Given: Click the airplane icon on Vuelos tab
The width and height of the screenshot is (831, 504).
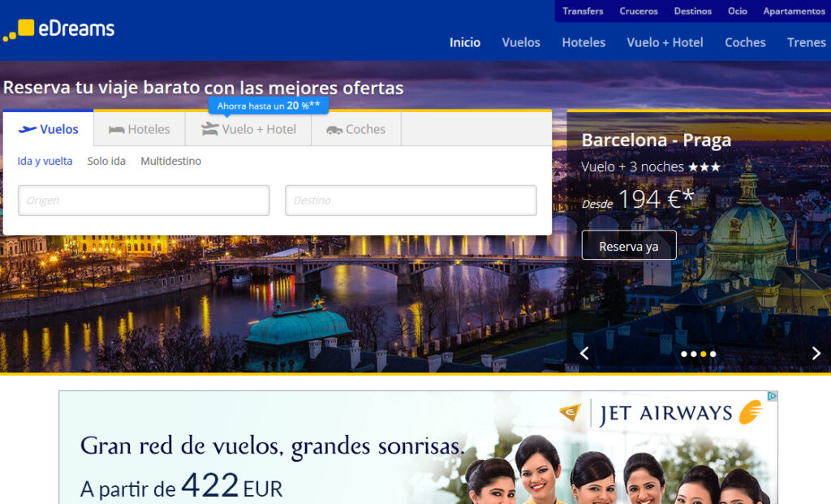Looking at the screenshot, I should pyautogui.click(x=28, y=129).
